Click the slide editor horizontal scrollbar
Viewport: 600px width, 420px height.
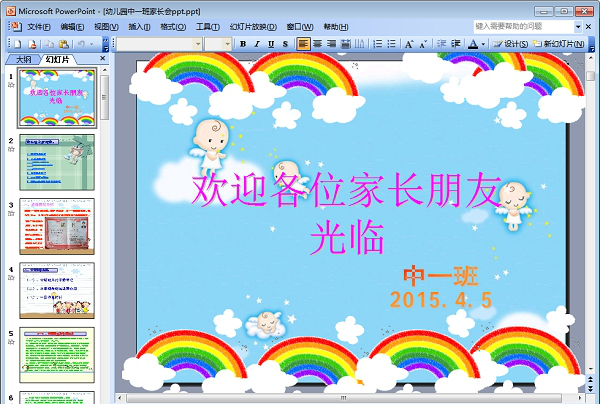click(x=344, y=398)
